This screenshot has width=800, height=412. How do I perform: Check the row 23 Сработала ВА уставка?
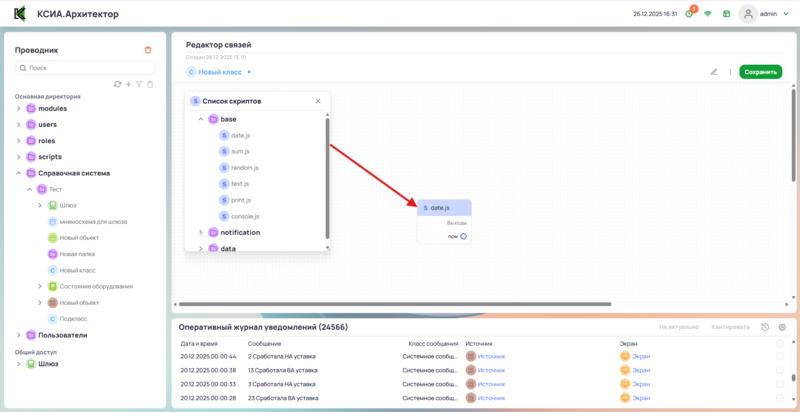tap(780, 398)
